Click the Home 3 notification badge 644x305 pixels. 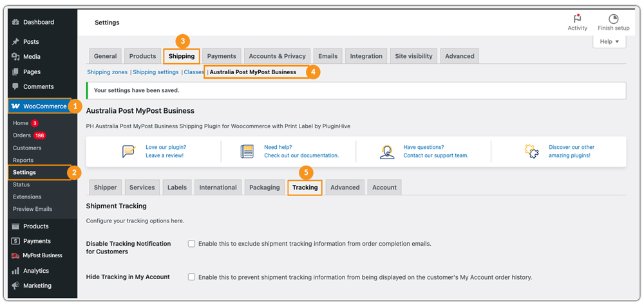pos(35,123)
